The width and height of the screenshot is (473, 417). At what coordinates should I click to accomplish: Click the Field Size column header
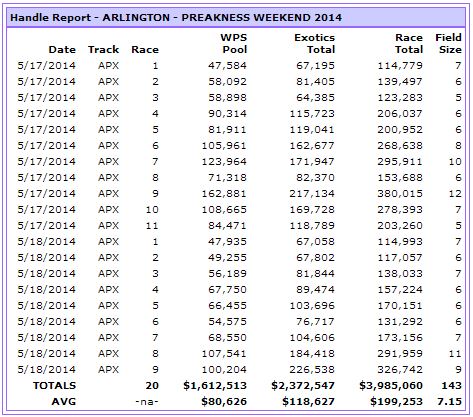(x=448, y=44)
